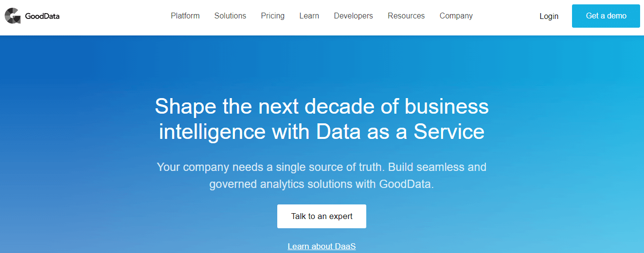Follow the Learn about DaaS link
The width and height of the screenshot is (644, 253).
[322, 246]
